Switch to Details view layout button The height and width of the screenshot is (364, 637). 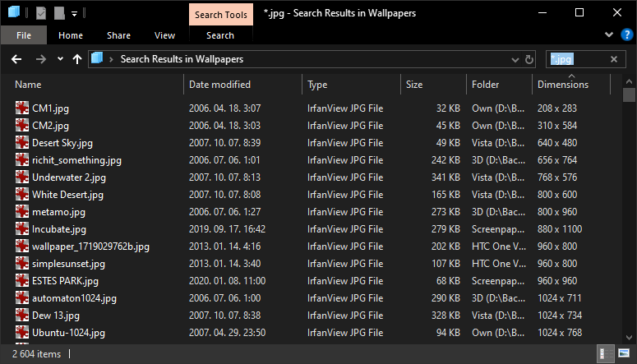coord(606,353)
